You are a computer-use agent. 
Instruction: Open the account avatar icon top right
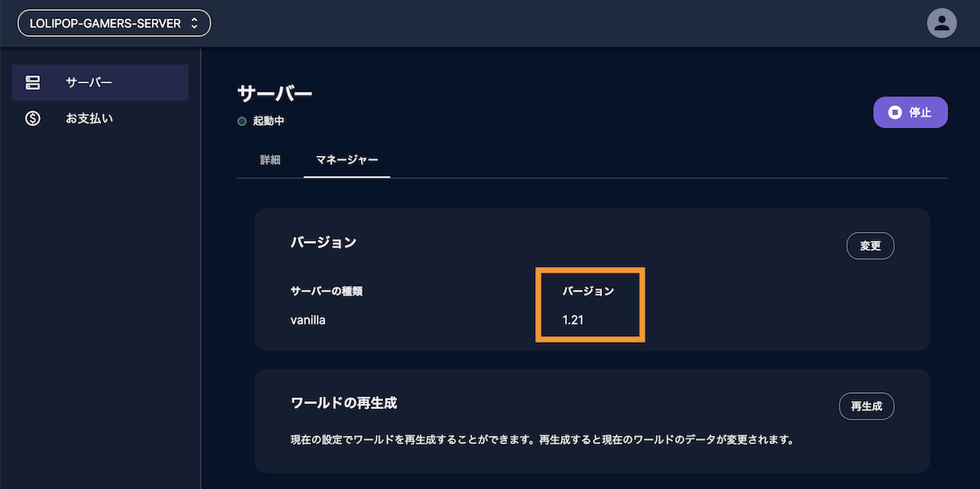click(x=942, y=23)
